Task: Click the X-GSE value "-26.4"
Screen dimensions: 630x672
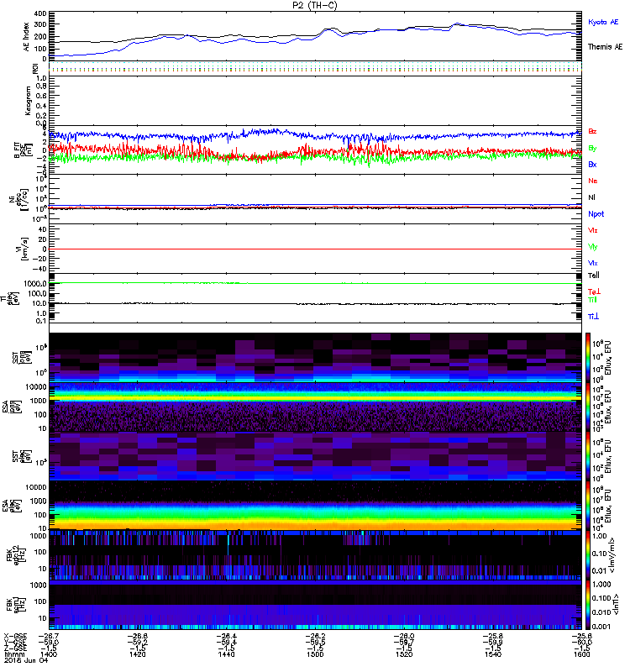Action: coord(226,636)
